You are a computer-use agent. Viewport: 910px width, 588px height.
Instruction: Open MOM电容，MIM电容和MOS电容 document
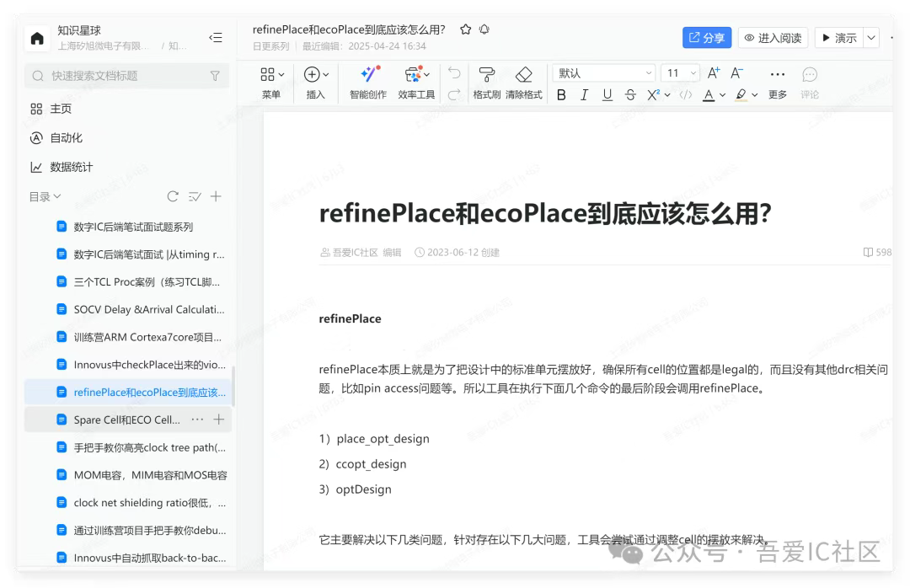tap(128, 475)
